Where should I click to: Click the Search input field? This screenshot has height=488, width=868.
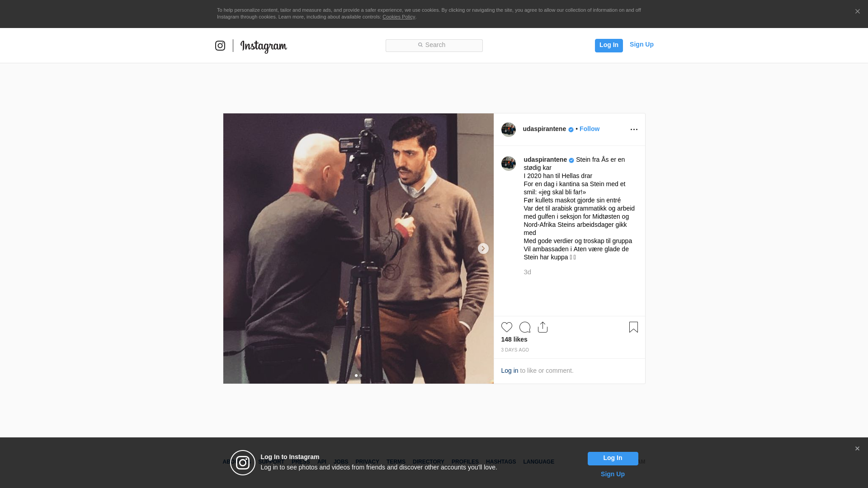click(434, 45)
